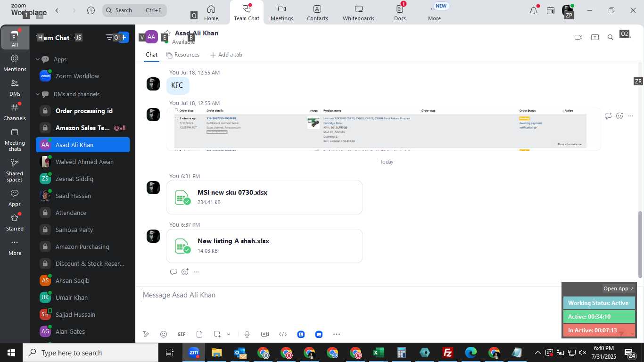This screenshot has width=644, height=362.
Task: Open Starred in the sidebar
Action: click(15, 223)
